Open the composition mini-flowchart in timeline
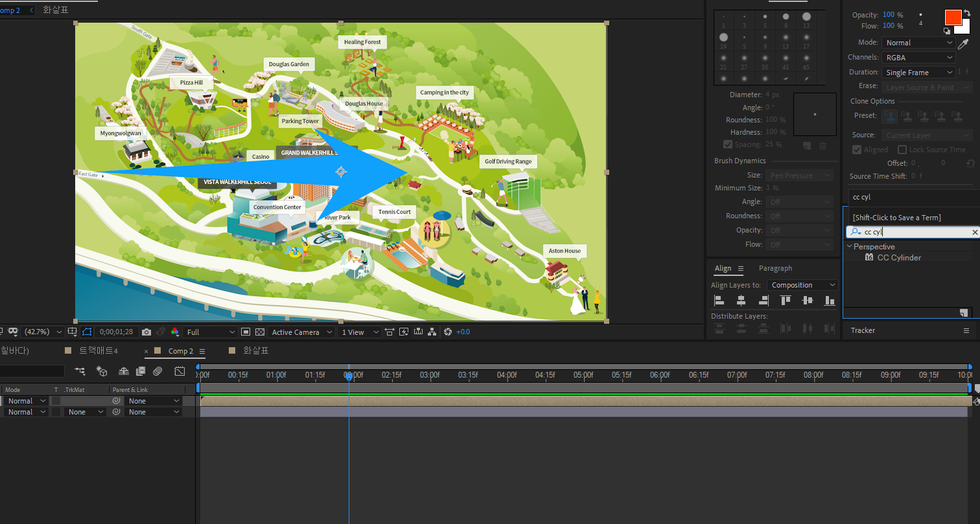Image resolution: width=980 pixels, height=524 pixels. pyautogui.click(x=80, y=371)
